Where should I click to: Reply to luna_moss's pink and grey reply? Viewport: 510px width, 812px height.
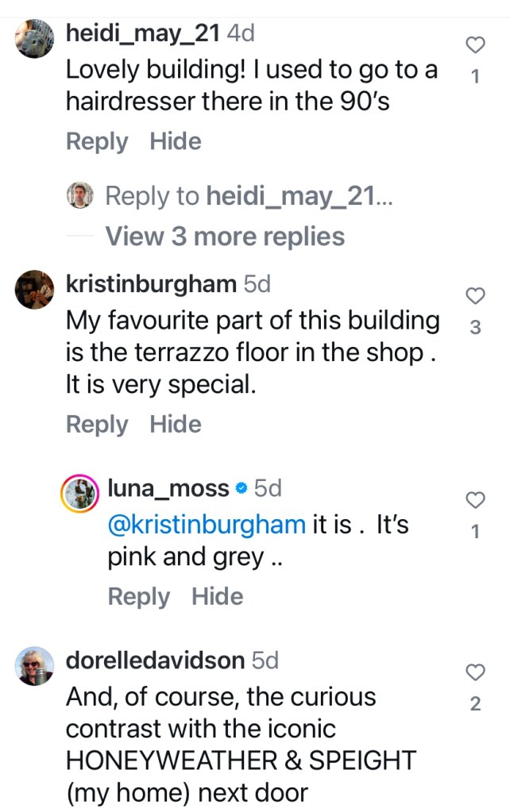tap(138, 596)
